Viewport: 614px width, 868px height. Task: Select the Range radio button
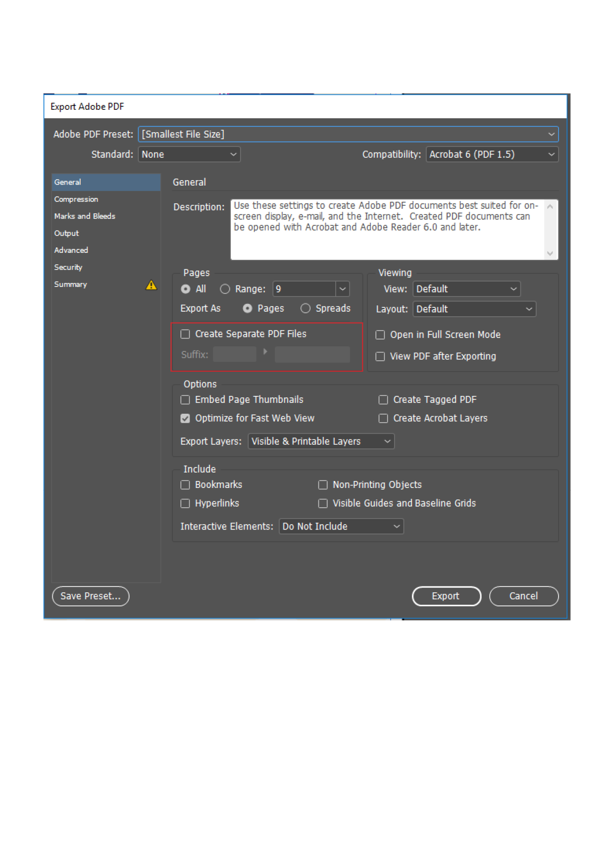tap(225, 289)
